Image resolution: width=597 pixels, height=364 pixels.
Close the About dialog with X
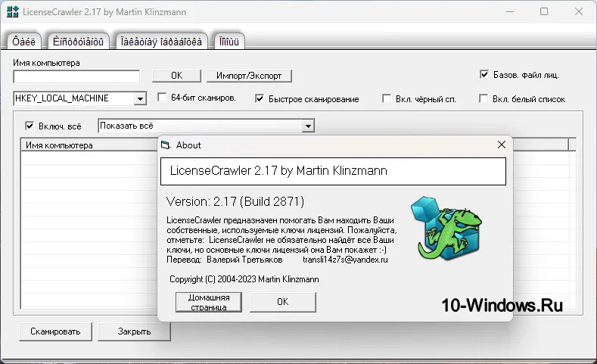pos(502,145)
